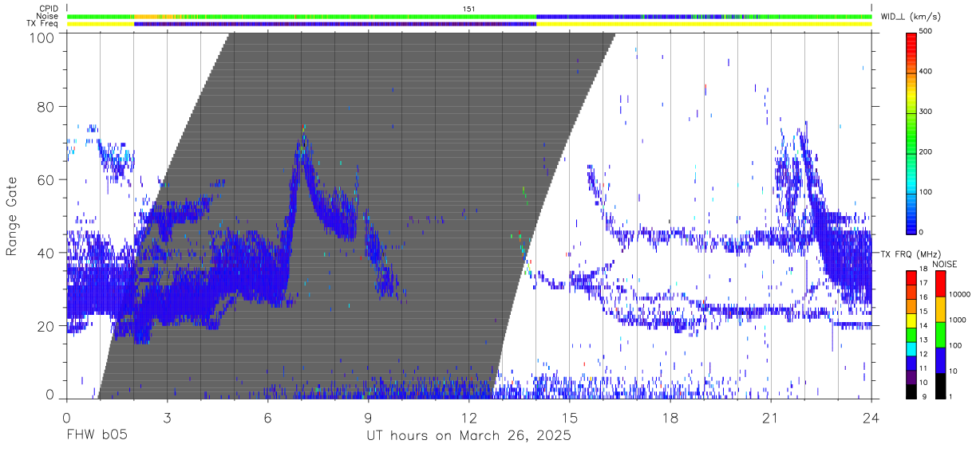This screenshot has height=452, width=980.
Task: Click the WID⊥ (km/s) velocity color bar
Action: click(911, 132)
